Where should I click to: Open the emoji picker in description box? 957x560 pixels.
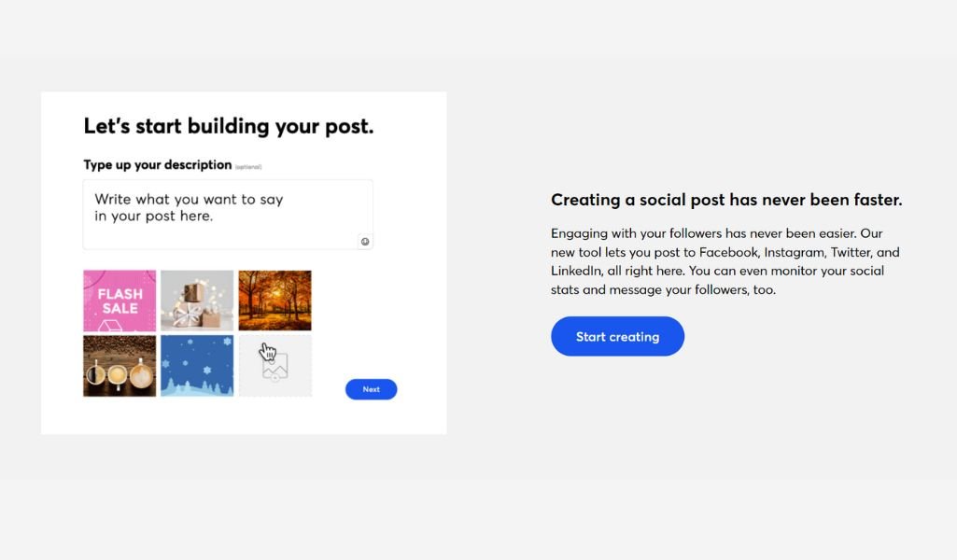pyautogui.click(x=365, y=242)
